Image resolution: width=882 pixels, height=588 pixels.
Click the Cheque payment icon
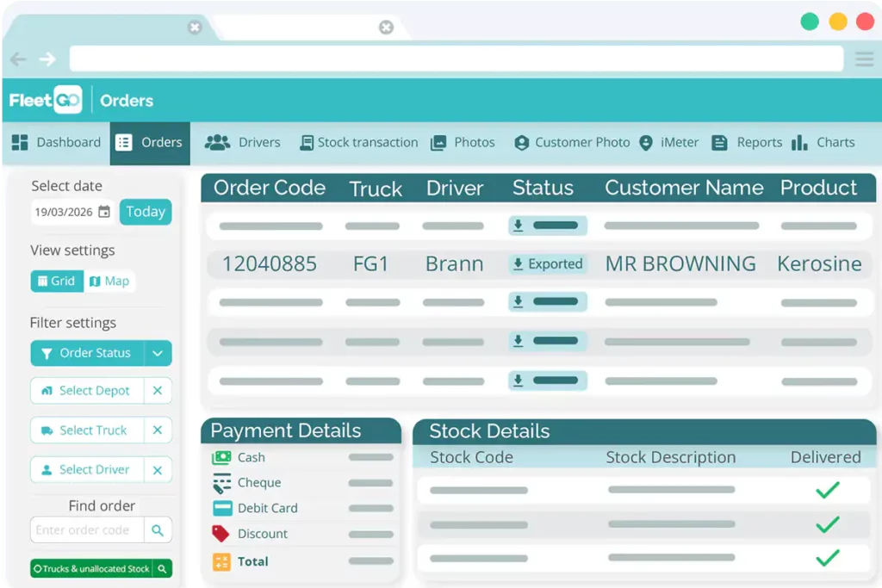(x=221, y=483)
